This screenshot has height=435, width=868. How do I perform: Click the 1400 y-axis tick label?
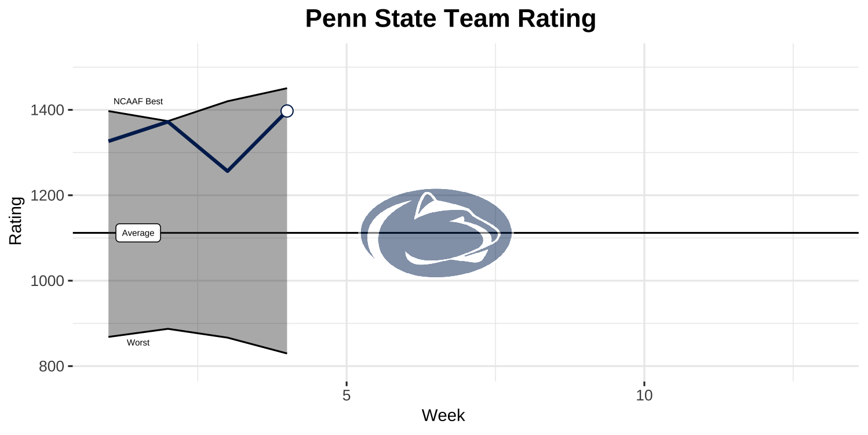coord(47,110)
